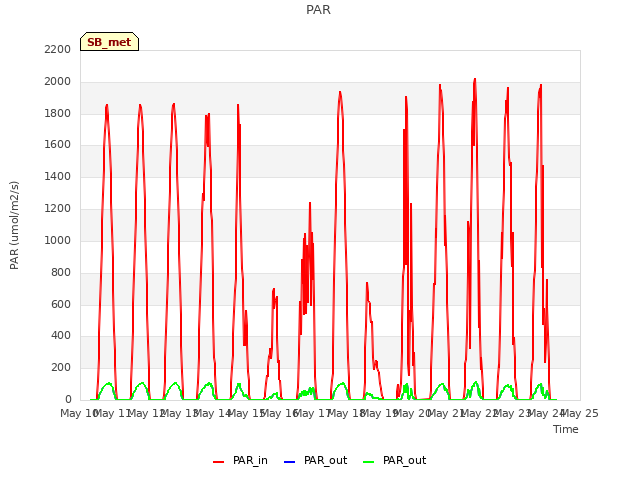Click the green PAR_out legend swatch
The height and width of the screenshot is (480, 640).
[x=369, y=462]
